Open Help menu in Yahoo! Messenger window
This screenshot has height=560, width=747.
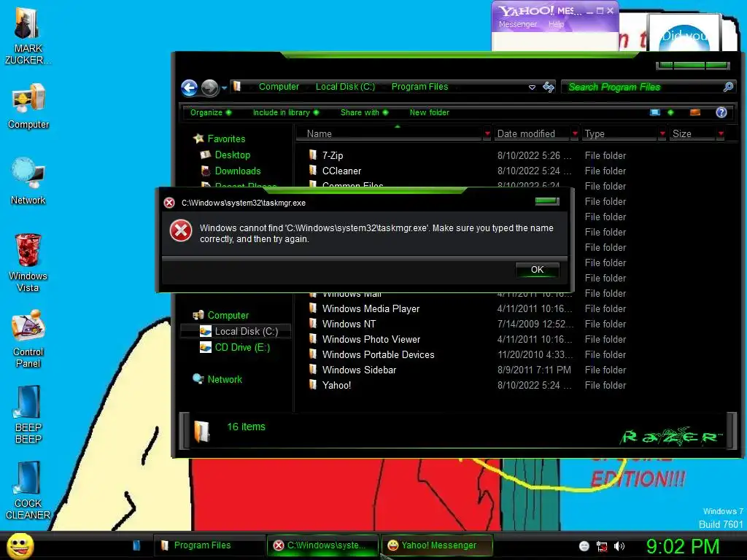pos(555,24)
